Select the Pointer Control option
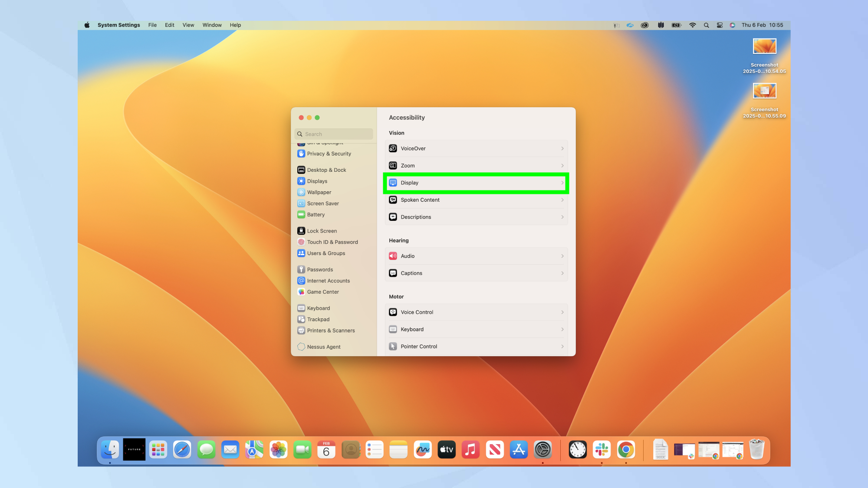This screenshot has height=488, width=868. pyautogui.click(x=476, y=346)
